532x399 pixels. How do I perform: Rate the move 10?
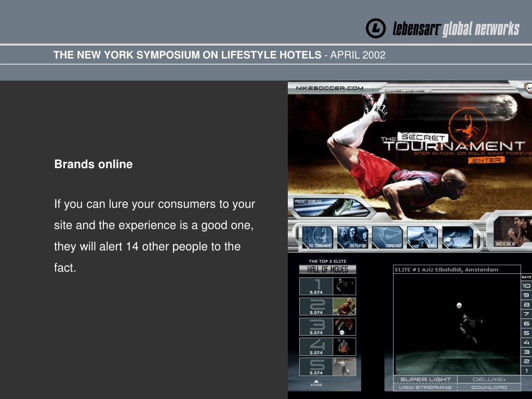[526, 286]
